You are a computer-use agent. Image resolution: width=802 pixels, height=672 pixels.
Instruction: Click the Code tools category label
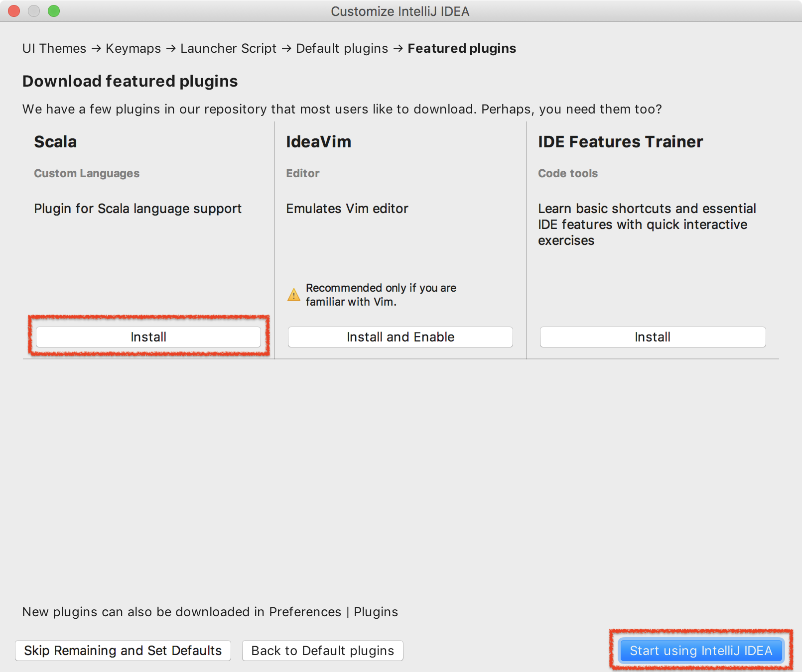point(568,173)
